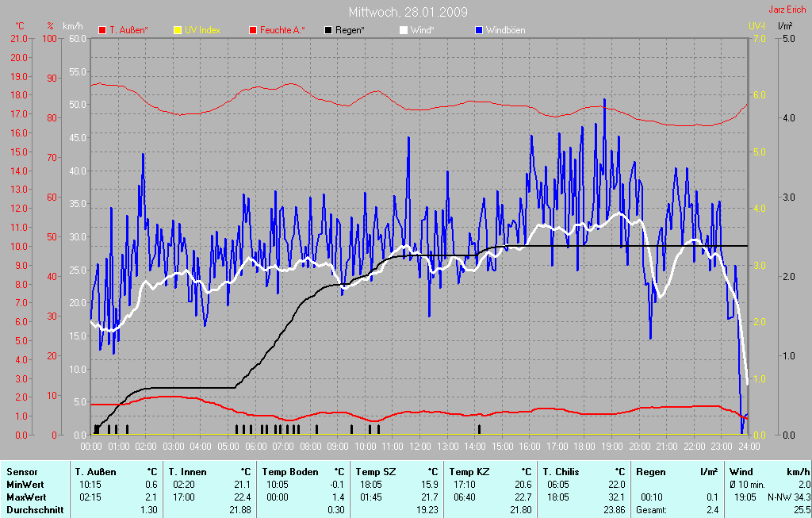Viewport: 812px width, 518px height.
Task: Click the 12:00 time axis label
Action: [x=419, y=447]
